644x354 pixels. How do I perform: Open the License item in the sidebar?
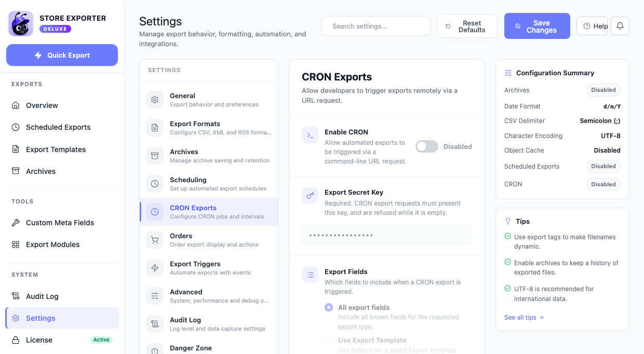62,340
